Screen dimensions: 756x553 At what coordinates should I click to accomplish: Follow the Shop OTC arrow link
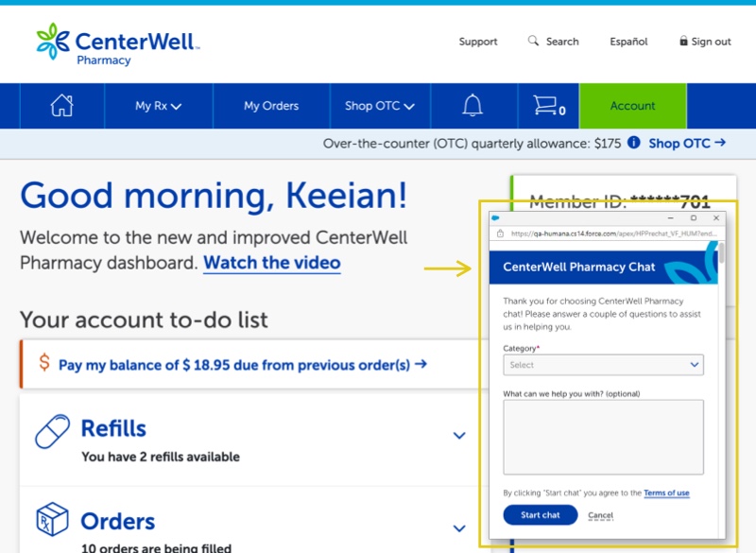click(687, 143)
